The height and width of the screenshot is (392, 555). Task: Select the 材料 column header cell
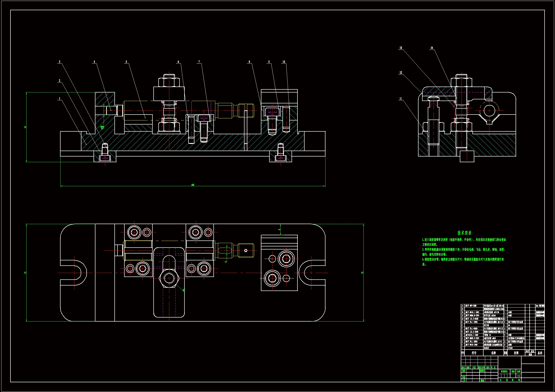tap(516, 353)
